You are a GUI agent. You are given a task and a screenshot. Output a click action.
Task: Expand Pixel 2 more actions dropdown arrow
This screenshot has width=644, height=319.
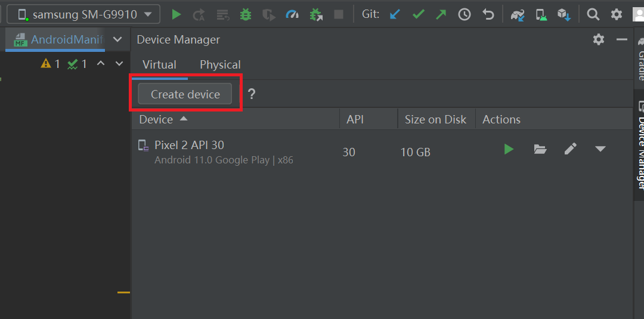(x=600, y=148)
